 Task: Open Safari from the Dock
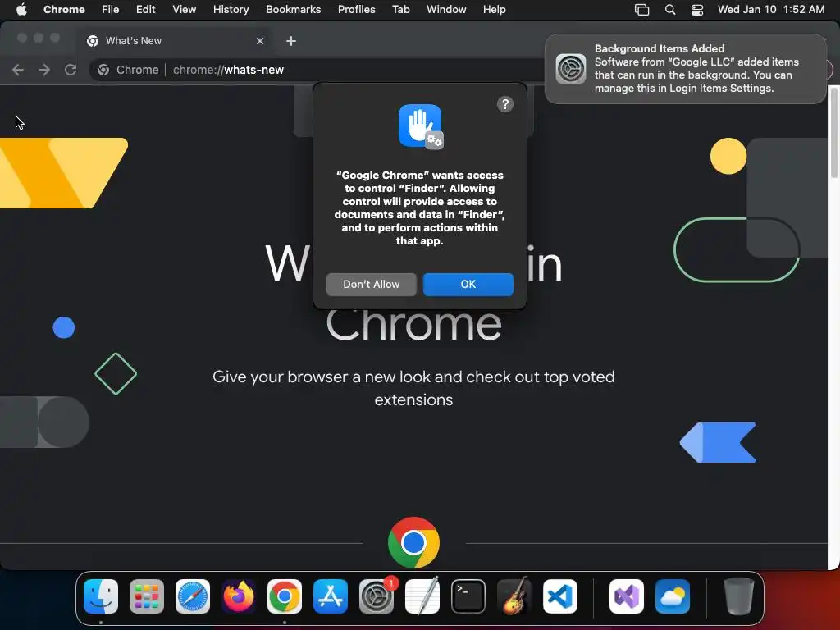[x=193, y=596]
